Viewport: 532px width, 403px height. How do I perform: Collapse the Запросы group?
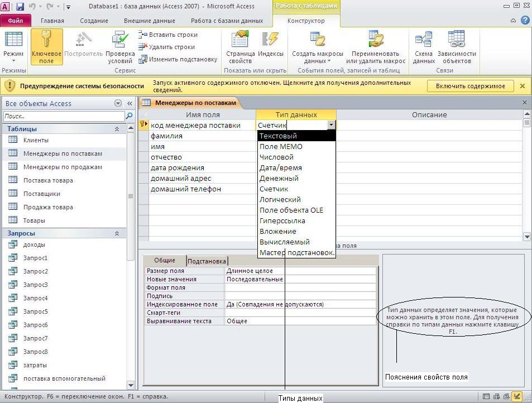[117, 233]
